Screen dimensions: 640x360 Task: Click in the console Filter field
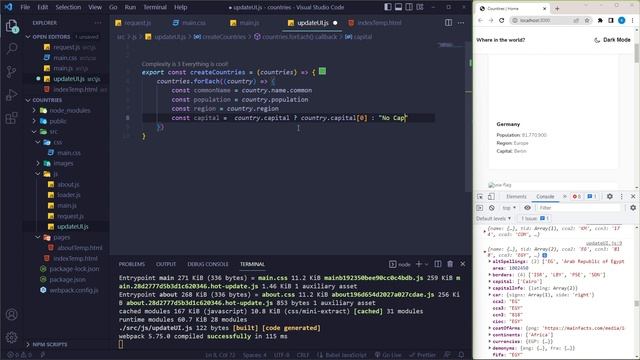click(578, 208)
